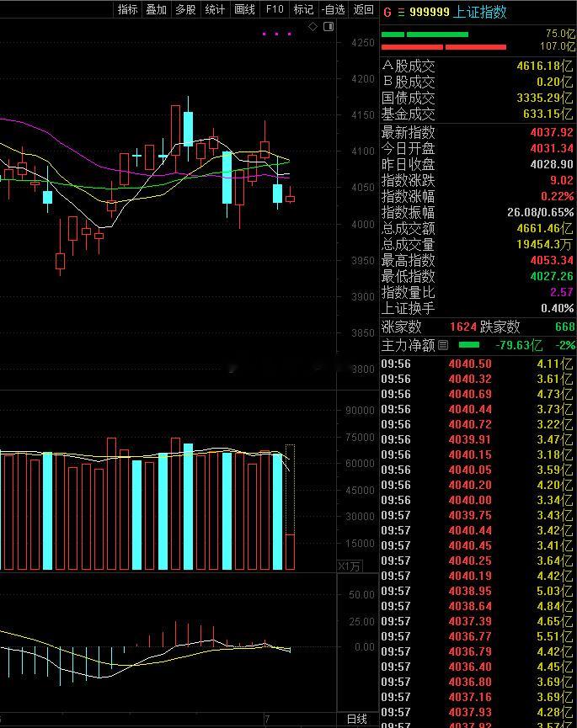This screenshot has height=728, width=577.
Task: Click the green buy-volume bar at top
Action: [425, 35]
